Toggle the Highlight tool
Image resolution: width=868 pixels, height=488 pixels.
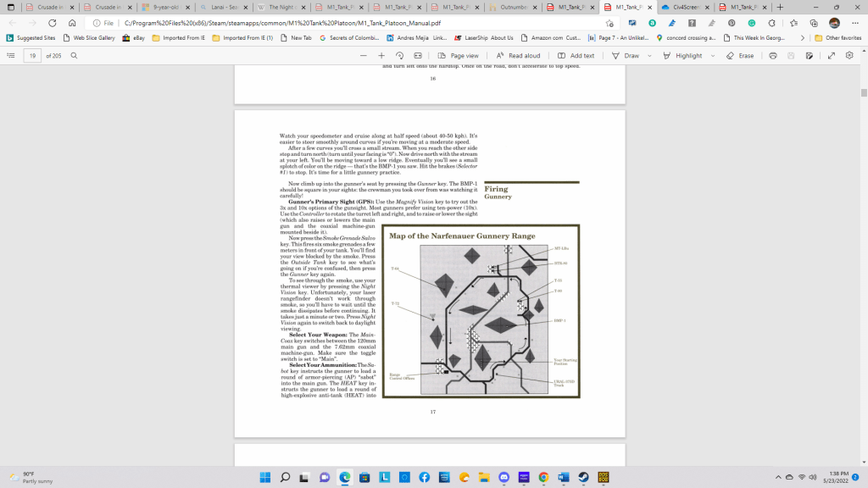tap(682, 55)
